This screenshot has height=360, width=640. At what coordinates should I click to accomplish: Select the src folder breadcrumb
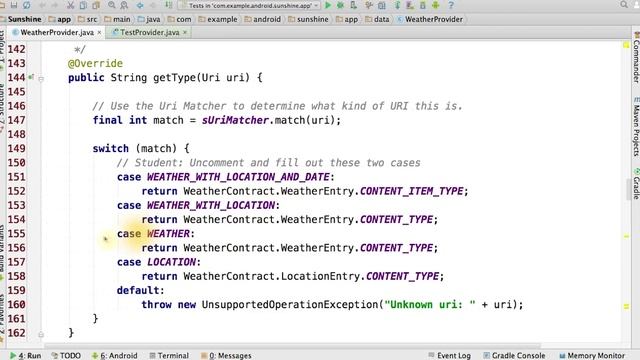(87, 19)
